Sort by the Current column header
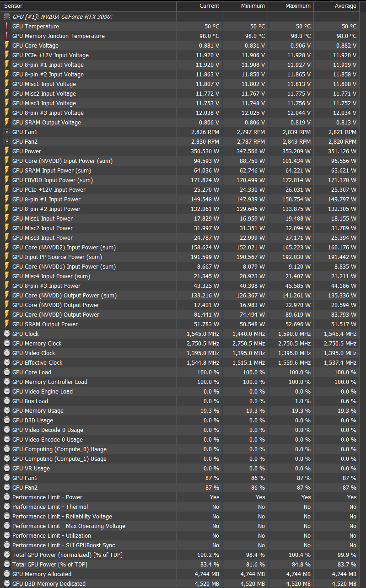 199,6
